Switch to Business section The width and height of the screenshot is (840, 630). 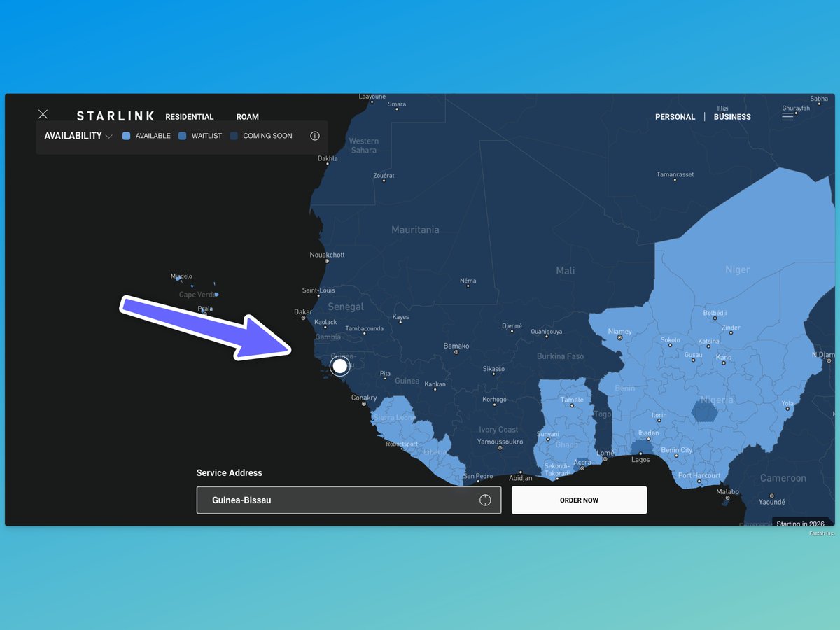click(x=732, y=117)
